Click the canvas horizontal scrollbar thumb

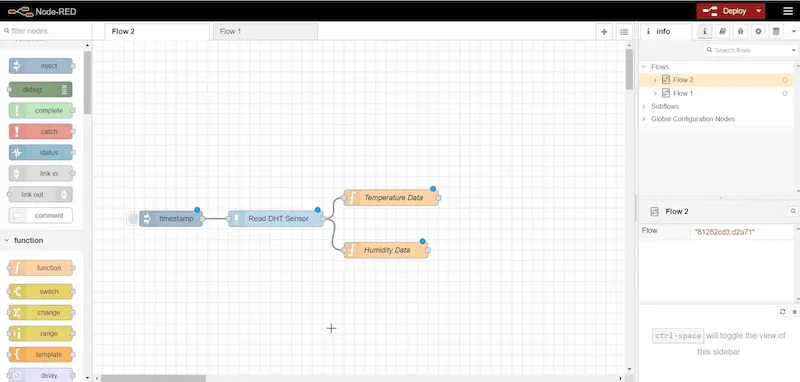[154, 378]
